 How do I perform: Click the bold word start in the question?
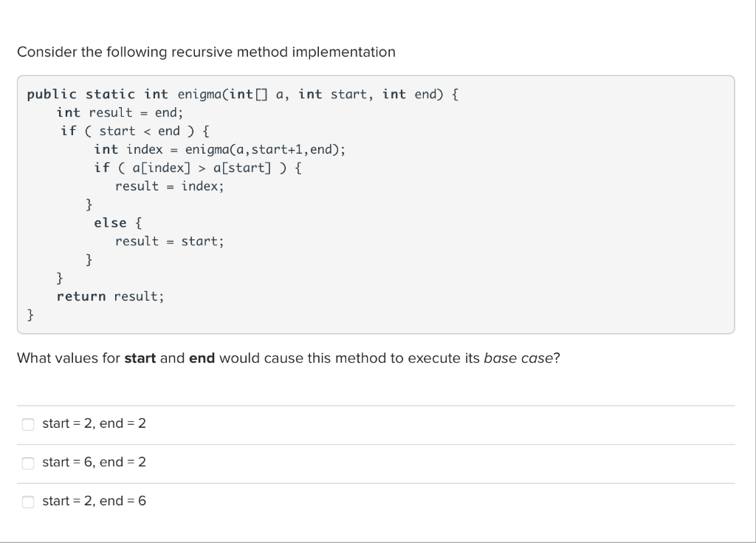coord(142,358)
